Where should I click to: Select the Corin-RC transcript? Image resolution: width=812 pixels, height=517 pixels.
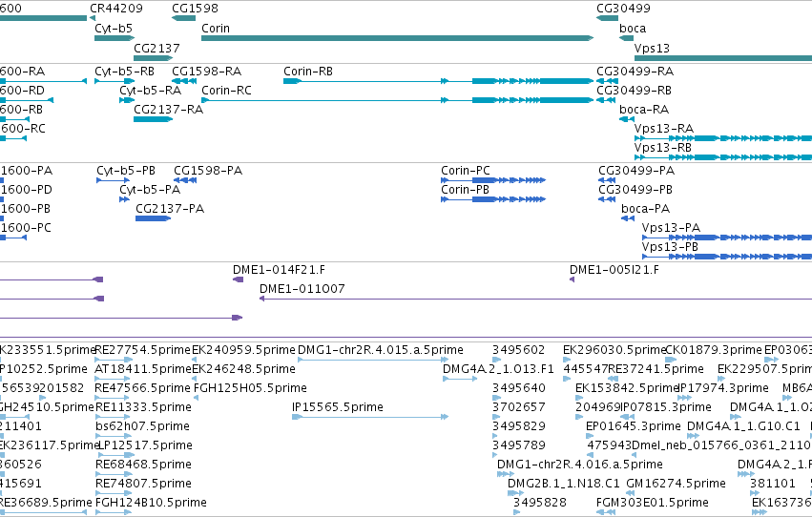point(397,100)
